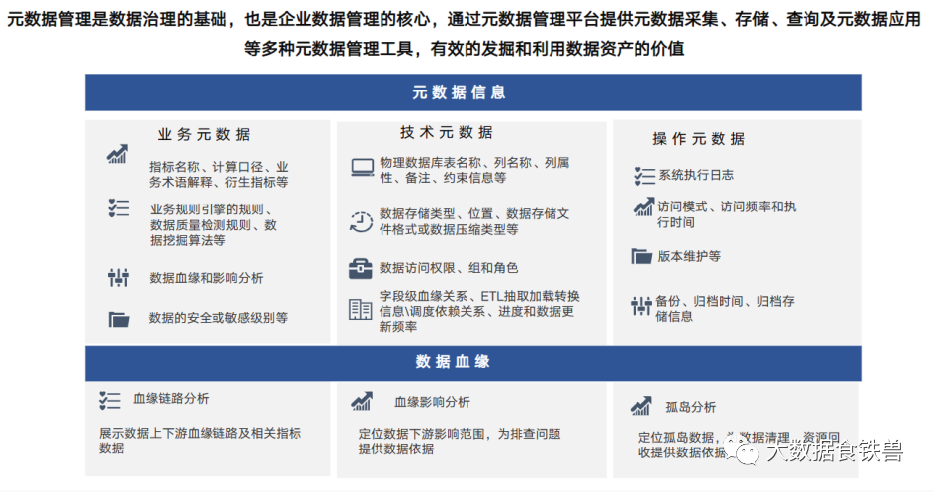The image size is (934, 492).
Task: Click the chart icon beside 孤岛分析
Action: (x=642, y=406)
